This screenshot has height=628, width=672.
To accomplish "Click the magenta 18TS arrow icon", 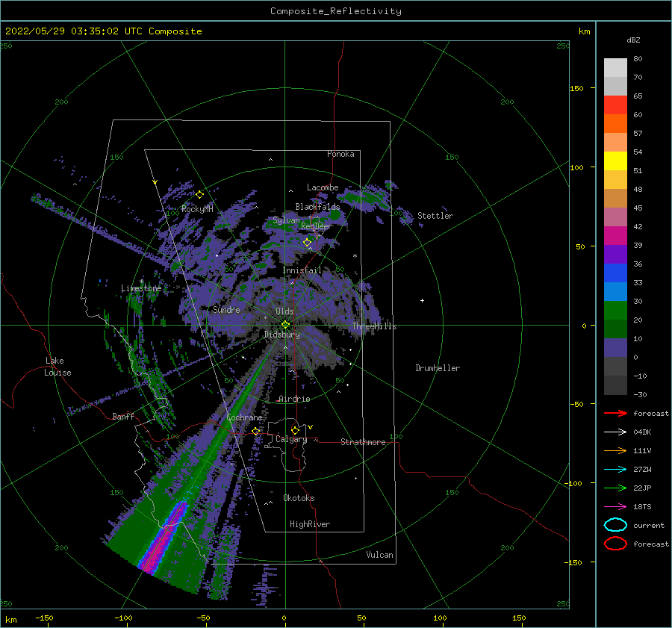I will pyautogui.click(x=615, y=507).
